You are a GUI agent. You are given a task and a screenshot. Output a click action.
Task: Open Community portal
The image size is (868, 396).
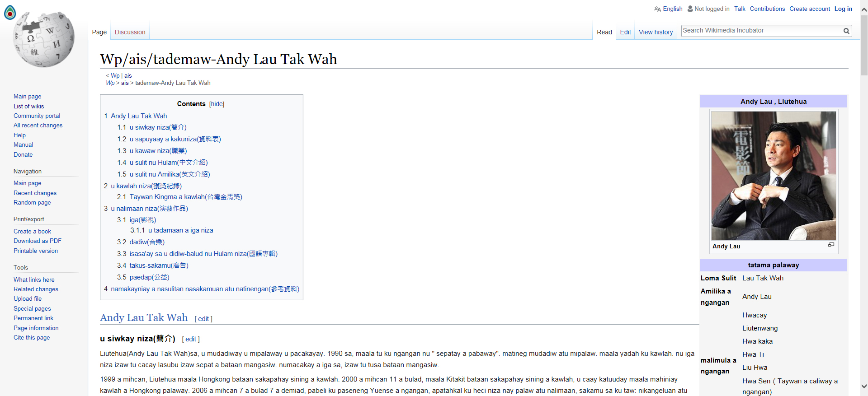(x=37, y=116)
